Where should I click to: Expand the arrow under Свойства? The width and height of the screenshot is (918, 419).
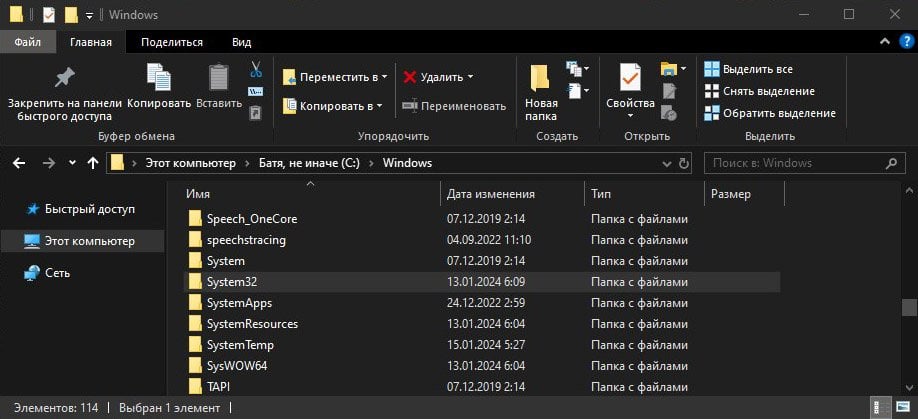coord(630,115)
